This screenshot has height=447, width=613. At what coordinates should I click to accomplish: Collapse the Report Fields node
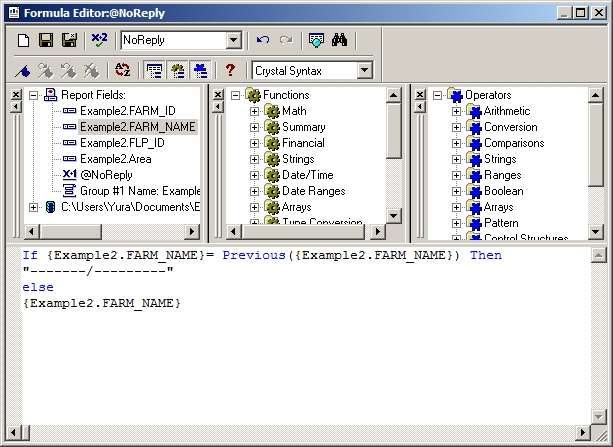pos(34,95)
